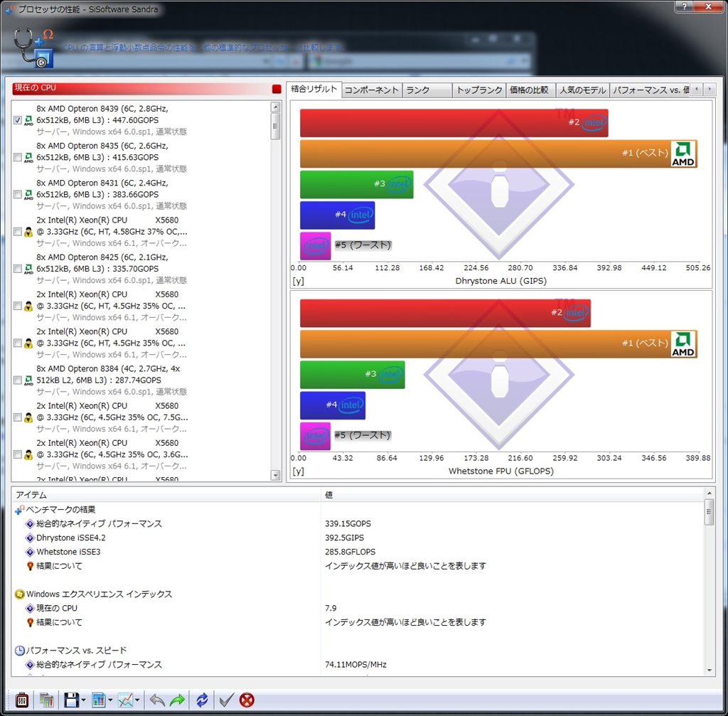This screenshot has height=716, width=728.
Task: Uncheck the Opteron 8439 checkbox
Action: (18, 120)
